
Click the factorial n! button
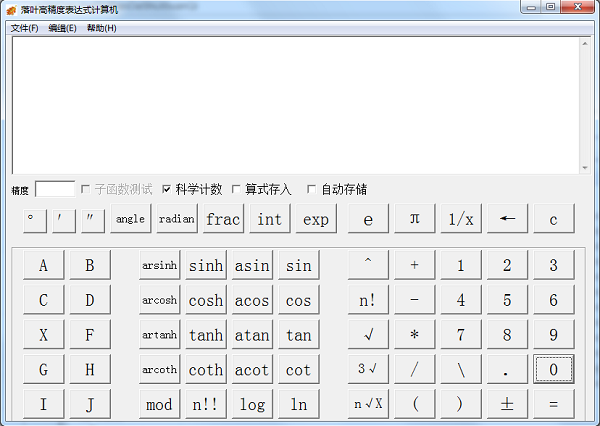click(x=368, y=300)
